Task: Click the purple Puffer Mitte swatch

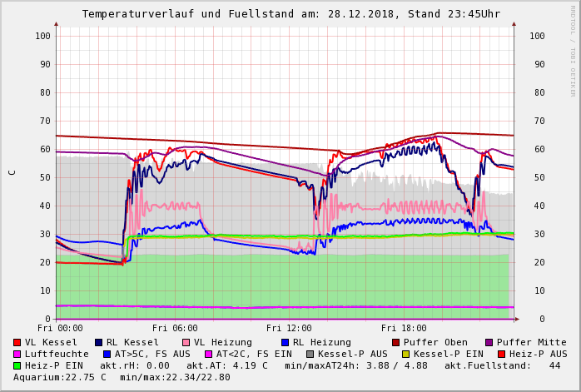Action: coord(489,343)
